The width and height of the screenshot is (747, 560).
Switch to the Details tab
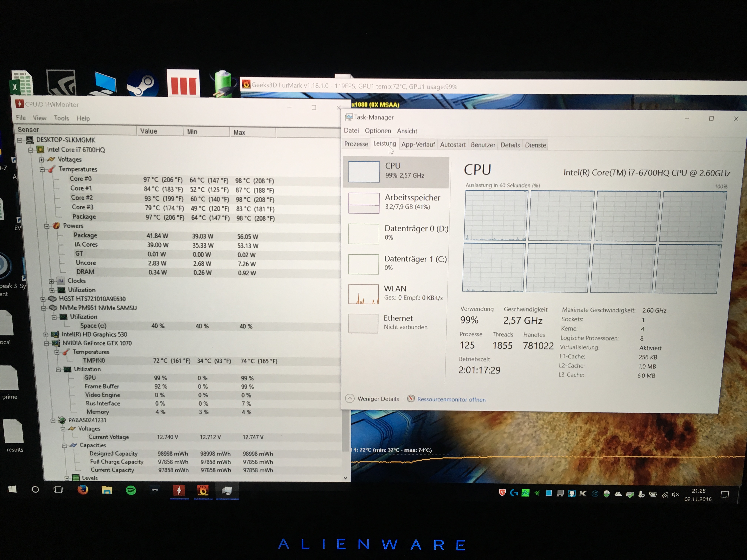point(510,145)
